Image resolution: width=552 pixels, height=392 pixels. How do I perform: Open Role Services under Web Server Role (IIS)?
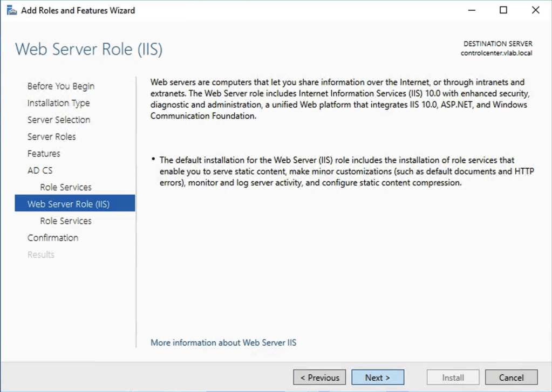click(66, 221)
